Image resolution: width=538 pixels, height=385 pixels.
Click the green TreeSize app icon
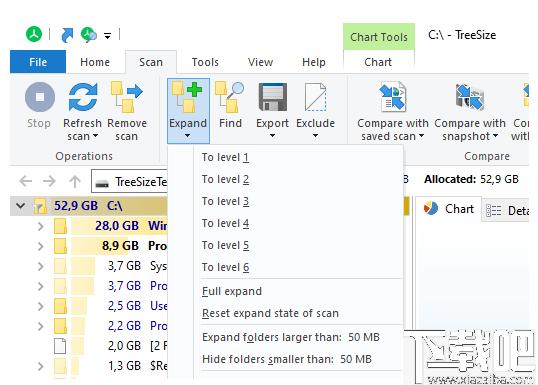point(34,34)
